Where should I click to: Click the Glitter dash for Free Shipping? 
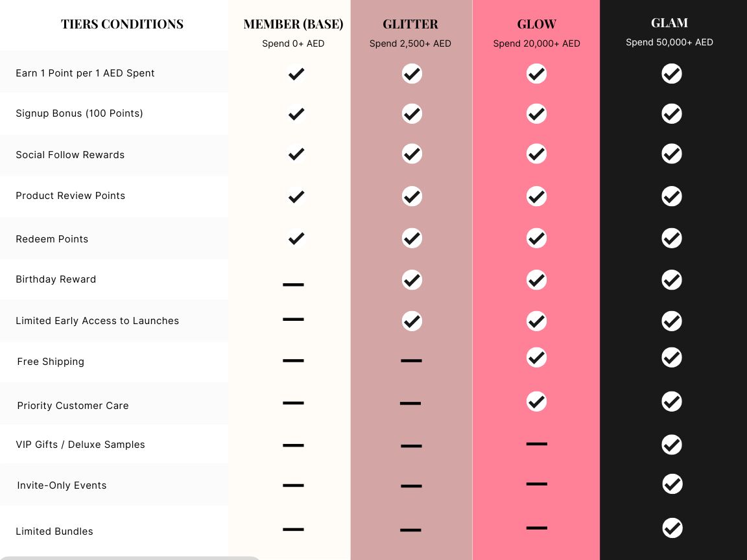click(411, 360)
